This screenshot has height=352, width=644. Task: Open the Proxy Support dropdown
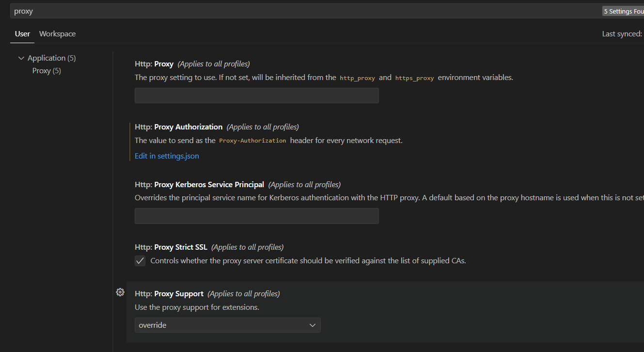click(228, 325)
